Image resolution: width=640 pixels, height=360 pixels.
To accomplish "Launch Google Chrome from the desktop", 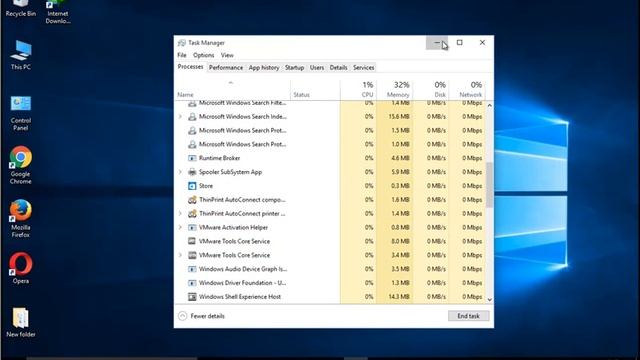I will pos(21,165).
